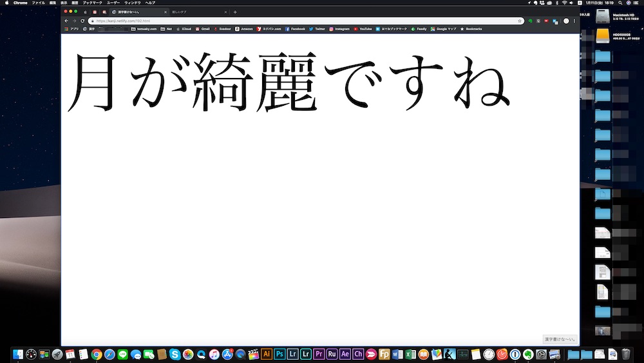644x363 pixels.
Task: Open Evernote from the dock
Action: (527, 354)
